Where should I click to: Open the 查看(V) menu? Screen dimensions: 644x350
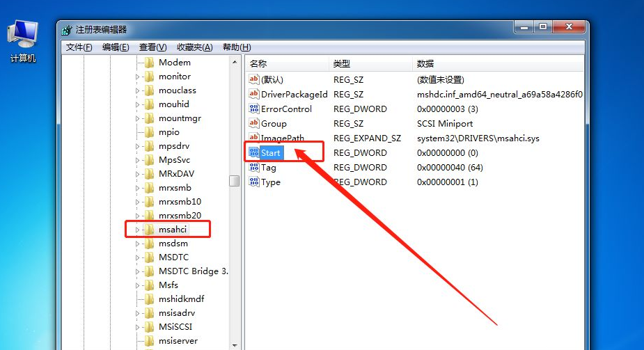pyautogui.click(x=152, y=47)
